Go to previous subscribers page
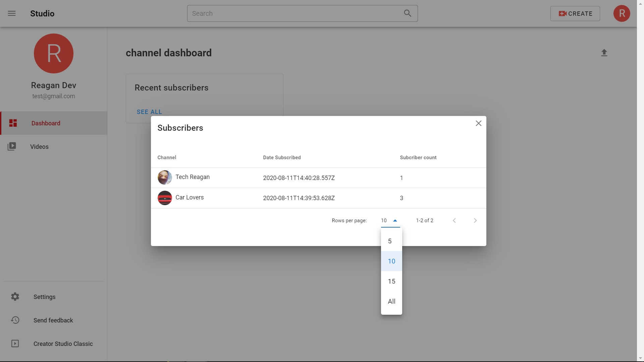The width and height of the screenshot is (644, 362). point(454,221)
